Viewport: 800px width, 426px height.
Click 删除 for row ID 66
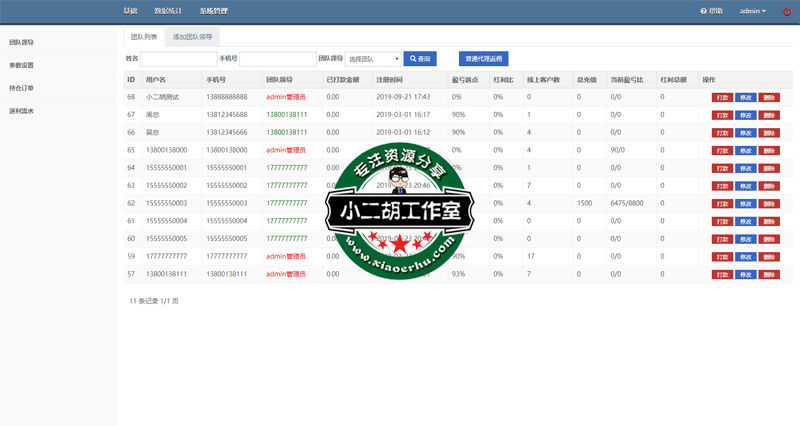(768, 133)
